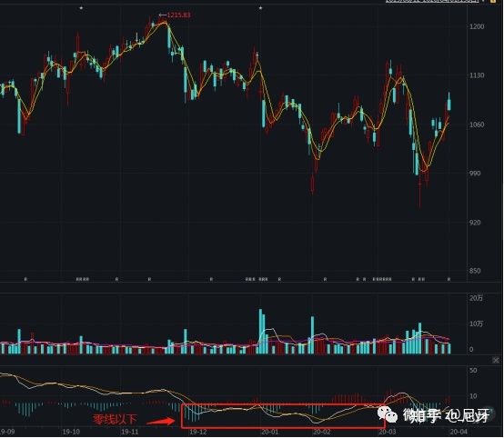Screen dimensions: 504x438
Task: Click the 10万 volume axis label
Action: pyautogui.click(x=476, y=324)
